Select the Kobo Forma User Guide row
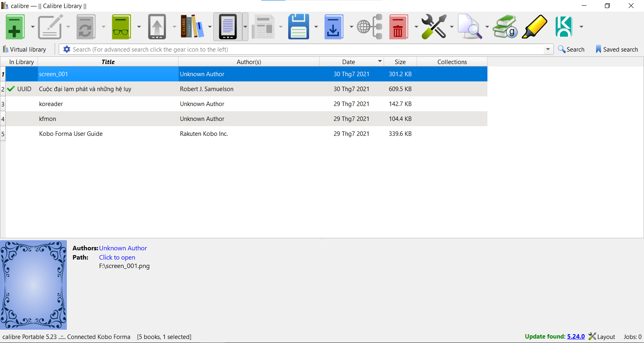 point(246,134)
